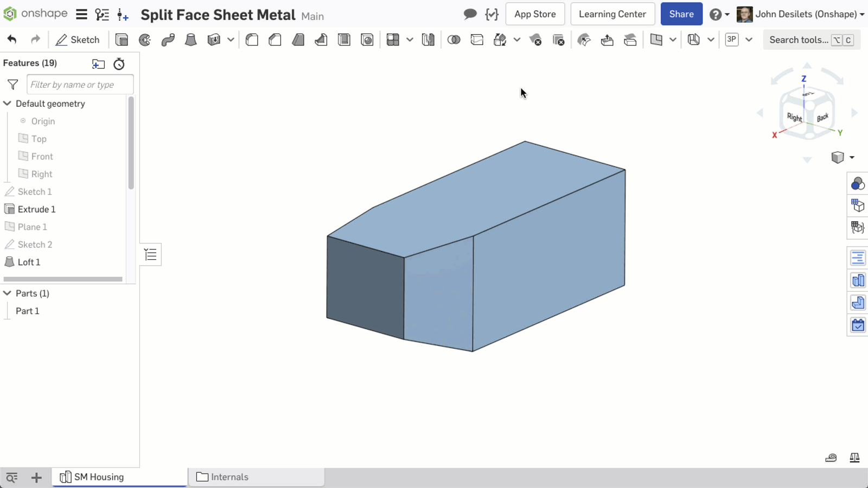This screenshot has height=488, width=868.
Task: Select the Revolve tool
Action: pyautogui.click(x=145, y=40)
